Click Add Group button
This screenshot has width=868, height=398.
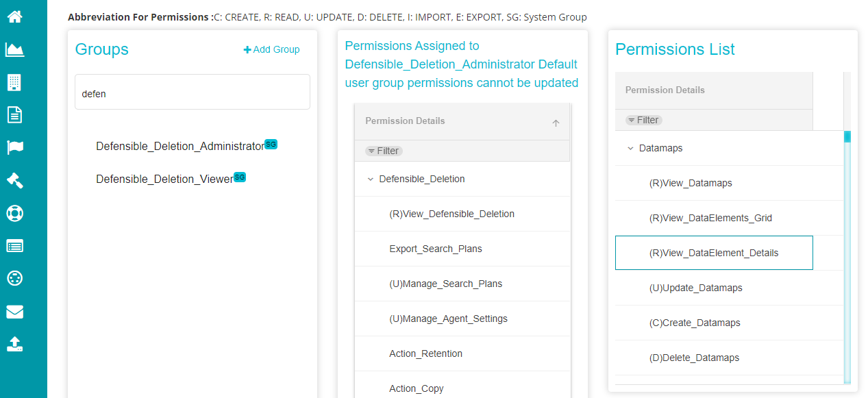pyautogui.click(x=271, y=49)
